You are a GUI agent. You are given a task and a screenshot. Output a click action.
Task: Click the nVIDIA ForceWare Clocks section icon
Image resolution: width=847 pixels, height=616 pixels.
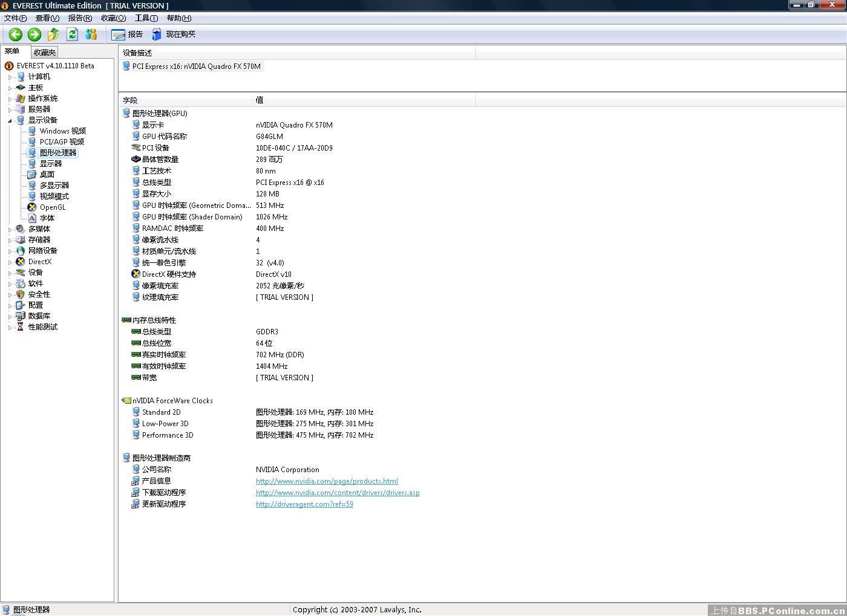[x=126, y=401]
